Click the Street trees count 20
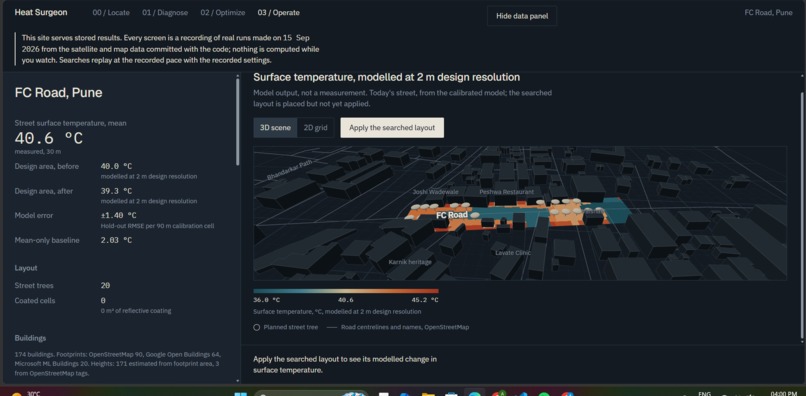This screenshot has width=806, height=396. click(x=105, y=285)
